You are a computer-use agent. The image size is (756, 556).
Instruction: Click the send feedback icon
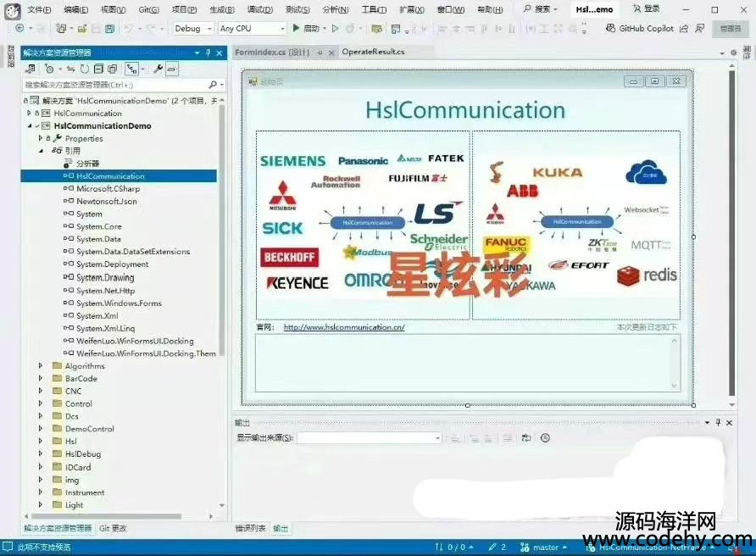click(x=699, y=29)
